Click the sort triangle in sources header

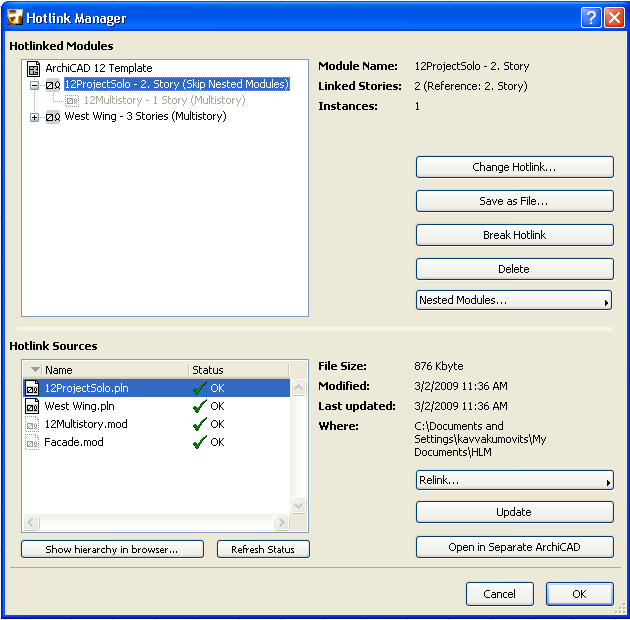35,369
